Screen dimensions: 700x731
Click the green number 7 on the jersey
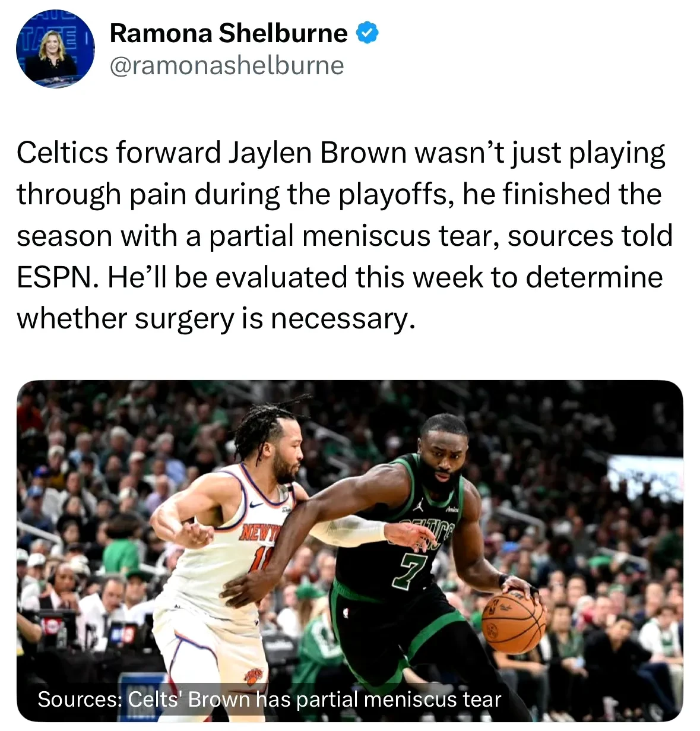[x=410, y=571]
